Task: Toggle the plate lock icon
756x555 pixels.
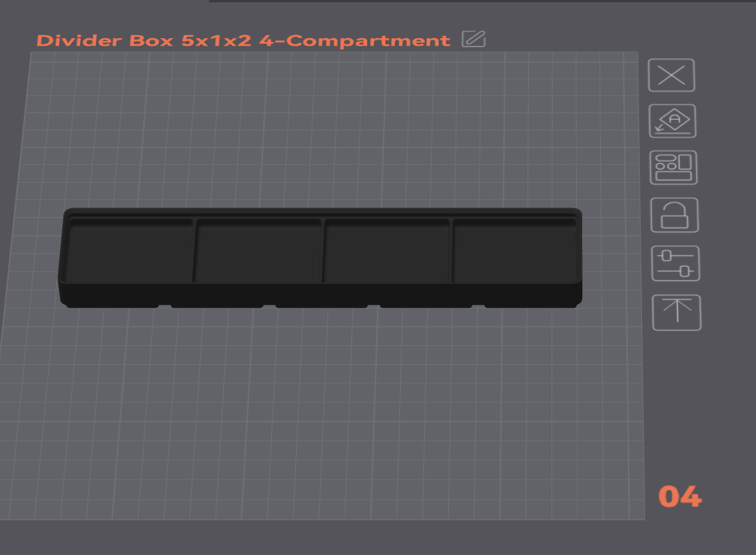Action: coord(674,215)
